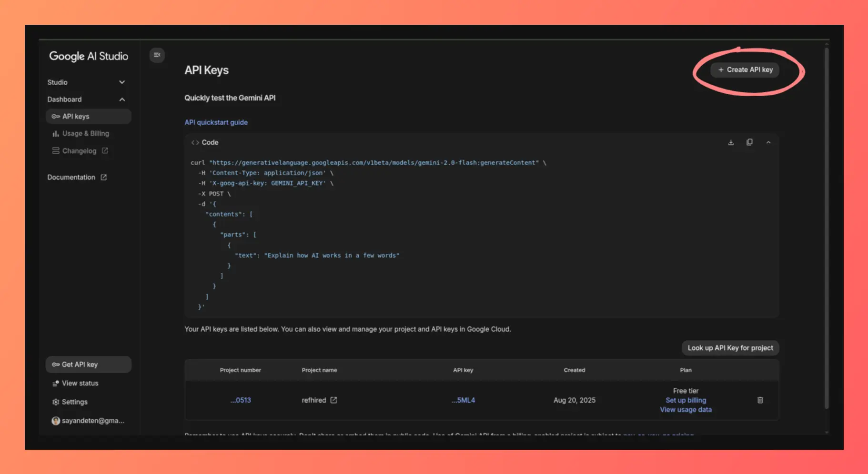This screenshot has width=868, height=474.
Task: Open refhired project external link icon
Action: tap(333, 400)
